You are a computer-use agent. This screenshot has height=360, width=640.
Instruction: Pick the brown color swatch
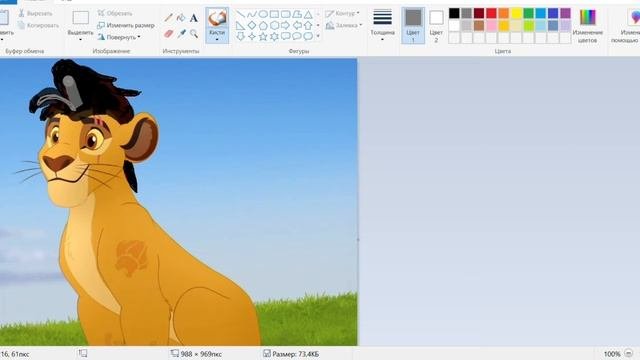coord(479,26)
